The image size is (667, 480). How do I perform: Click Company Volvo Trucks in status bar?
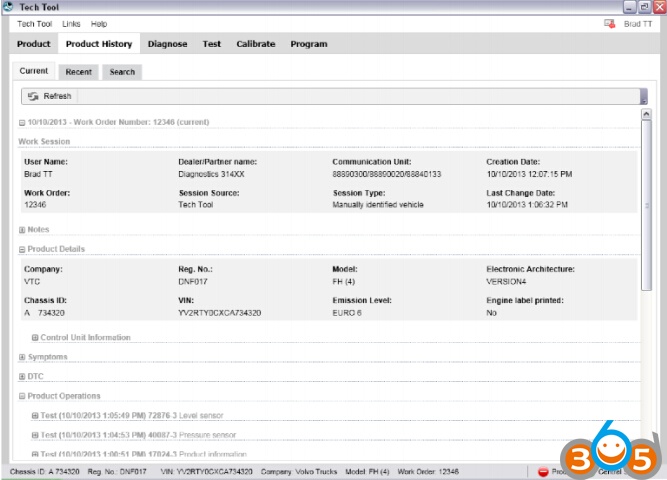click(299, 471)
